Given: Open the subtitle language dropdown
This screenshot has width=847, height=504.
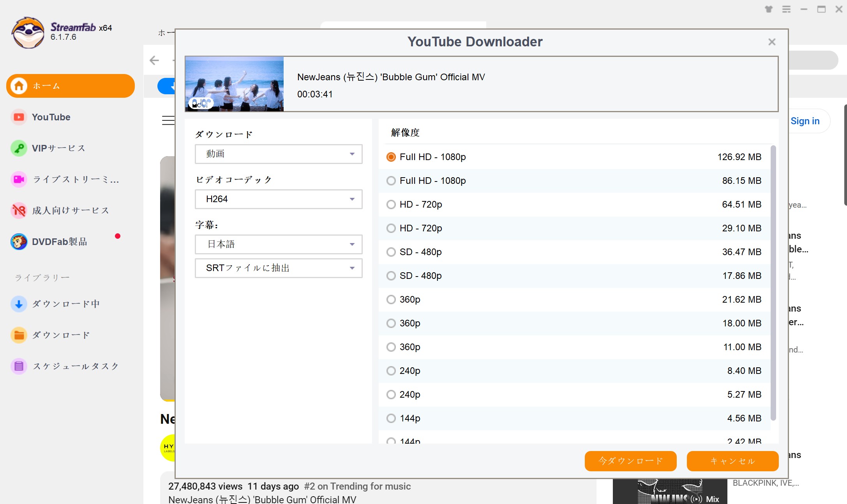Looking at the screenshot, I should coord(279,244).
